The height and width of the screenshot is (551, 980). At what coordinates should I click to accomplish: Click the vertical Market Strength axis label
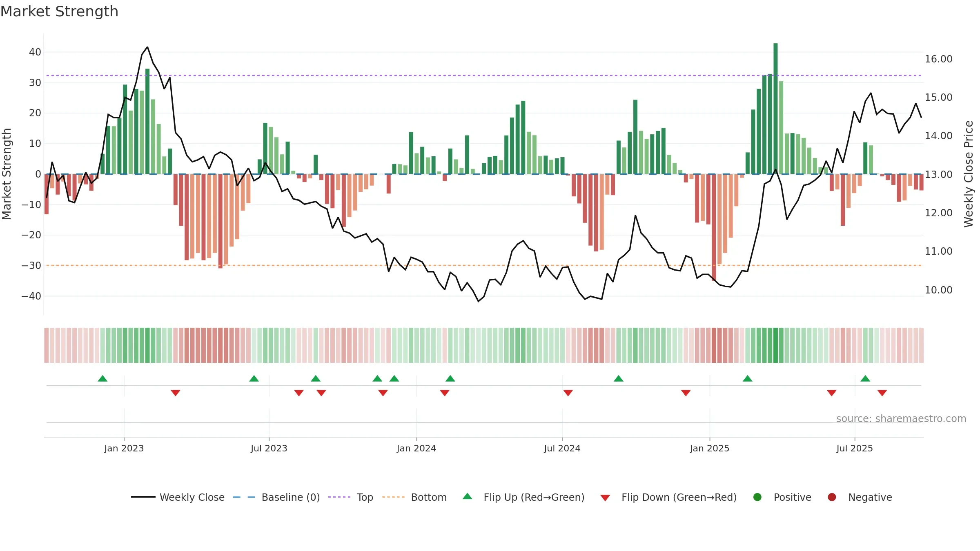pyautogui.click(x=7, y=174)
